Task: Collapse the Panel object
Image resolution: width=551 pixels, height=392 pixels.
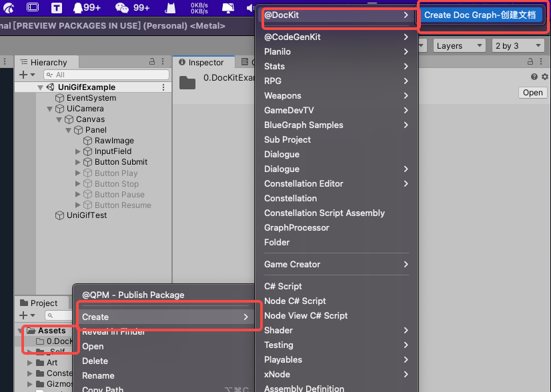Action: pos(69,130)
